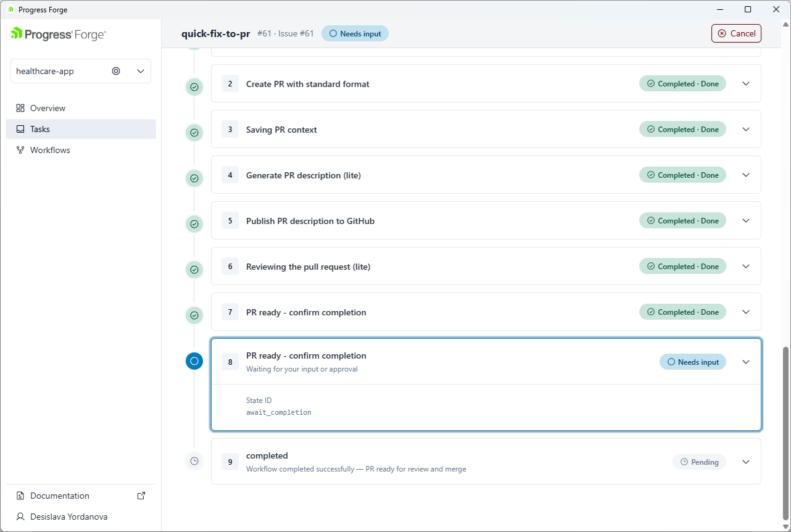Open the healthcare-app project dropdown chevron

coord(141,71)
